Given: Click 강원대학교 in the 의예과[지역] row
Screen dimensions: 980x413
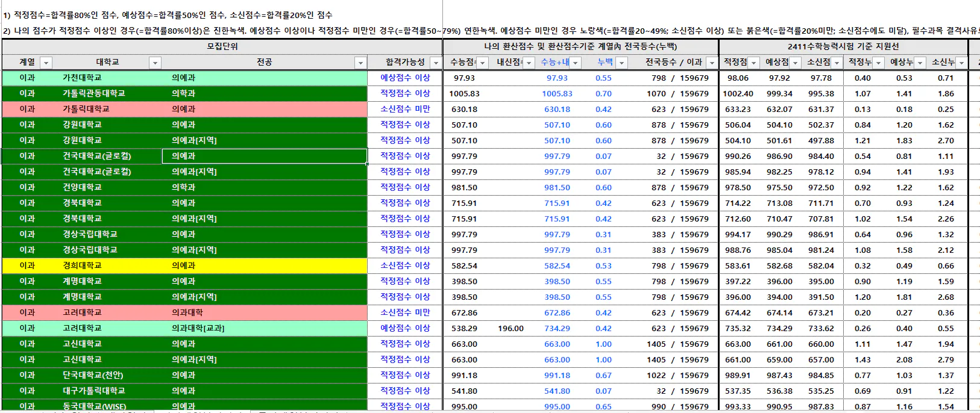Looking at the screenshot, I should click(82, 140).
